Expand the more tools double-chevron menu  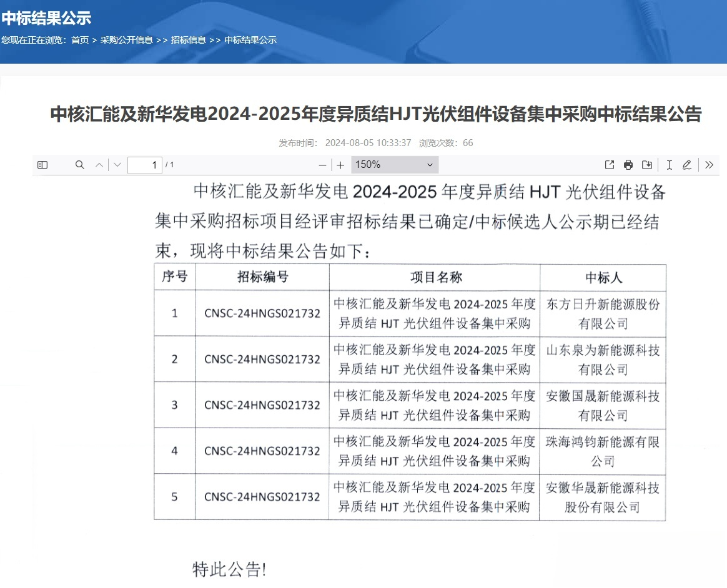[708, 164]
